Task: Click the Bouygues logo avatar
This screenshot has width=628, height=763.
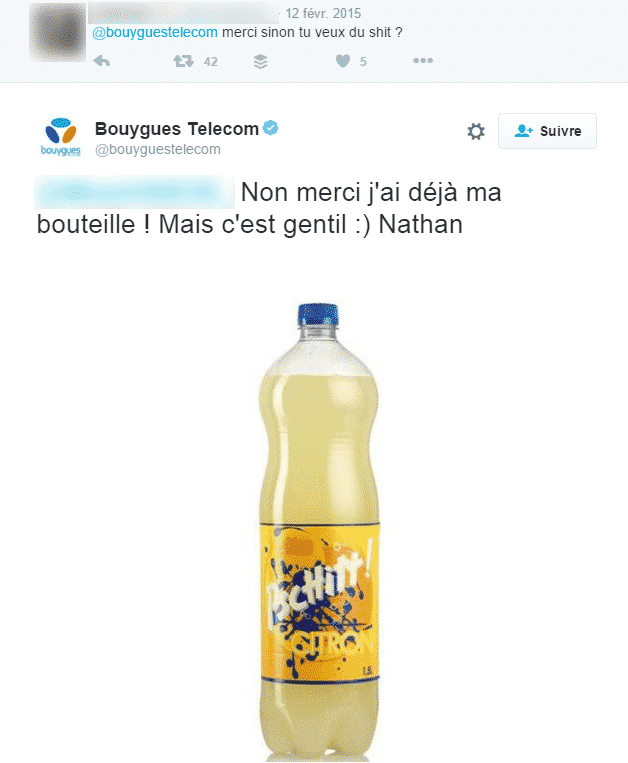Action: pos(60,136)
